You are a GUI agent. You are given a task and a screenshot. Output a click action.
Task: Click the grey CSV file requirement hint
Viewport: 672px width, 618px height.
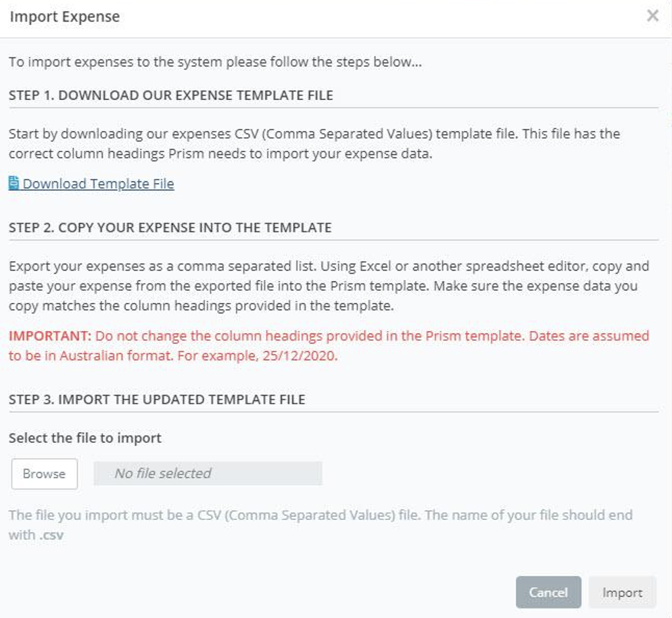(320, 516)
